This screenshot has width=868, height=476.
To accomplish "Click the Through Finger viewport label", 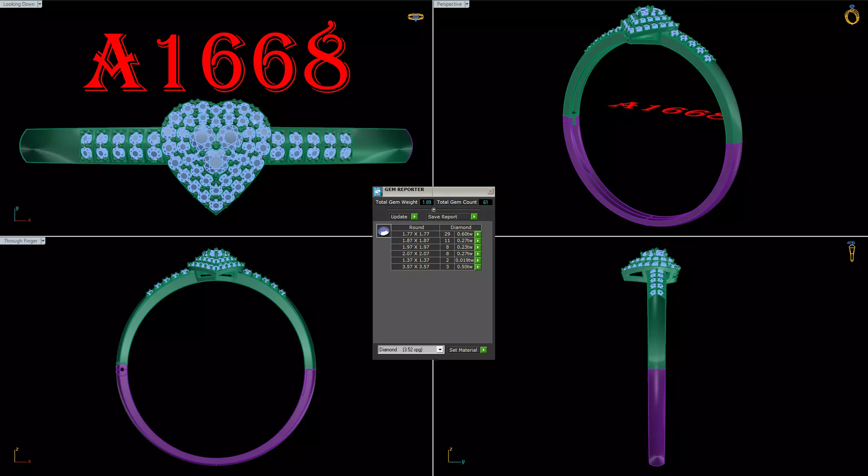I will pos(20,241).
